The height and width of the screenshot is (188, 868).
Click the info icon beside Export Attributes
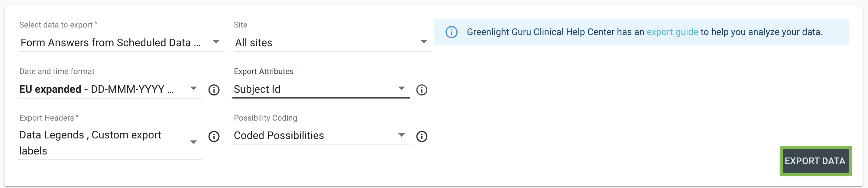tap(422, 90)
